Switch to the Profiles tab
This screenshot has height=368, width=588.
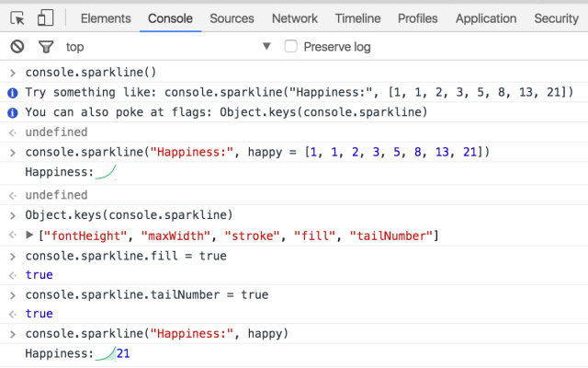click(x=418, y=18)
